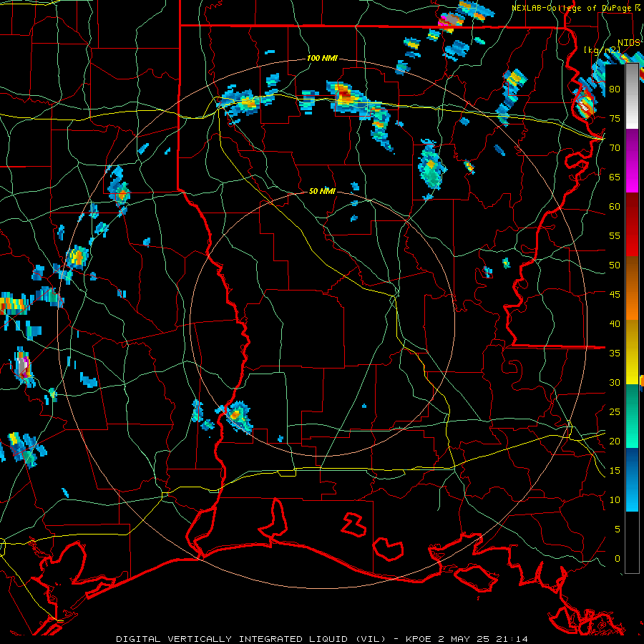Screen dimensions: 644x644
Task: Select the 75 value on the VIL scale
Action: coord(615,118)
